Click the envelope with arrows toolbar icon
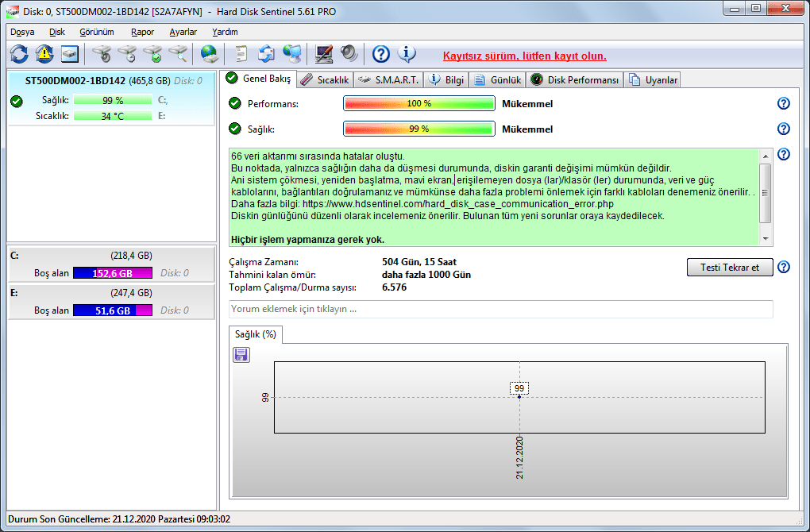Viewport: 810px width, 532px height. (x=267, y=54)
